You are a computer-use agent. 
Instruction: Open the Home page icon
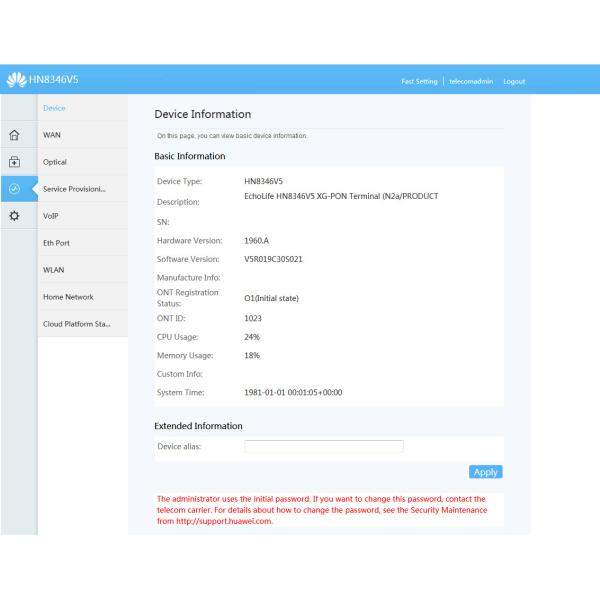(x=14, y=135)
